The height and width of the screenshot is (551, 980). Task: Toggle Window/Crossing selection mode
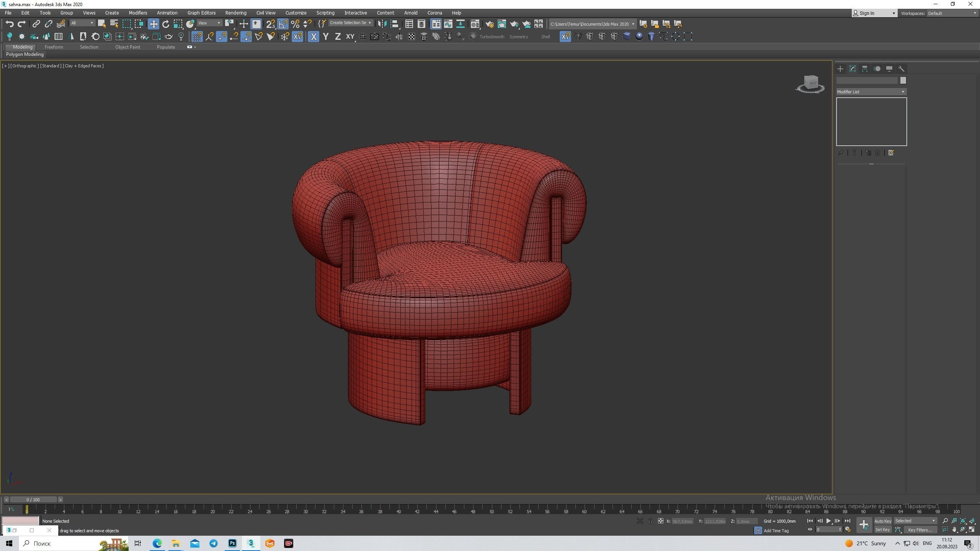[x=139, y=24]
